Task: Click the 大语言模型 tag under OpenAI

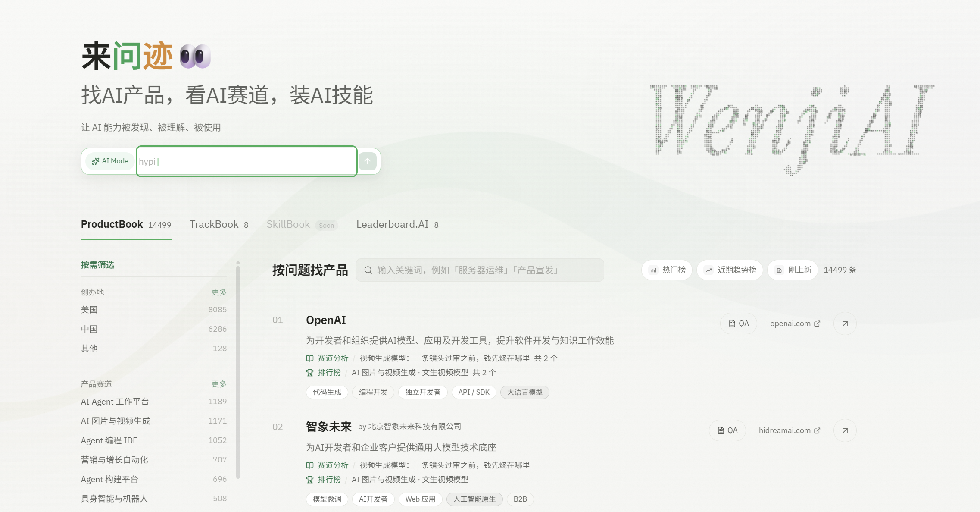Action: (x=525, y=392)
